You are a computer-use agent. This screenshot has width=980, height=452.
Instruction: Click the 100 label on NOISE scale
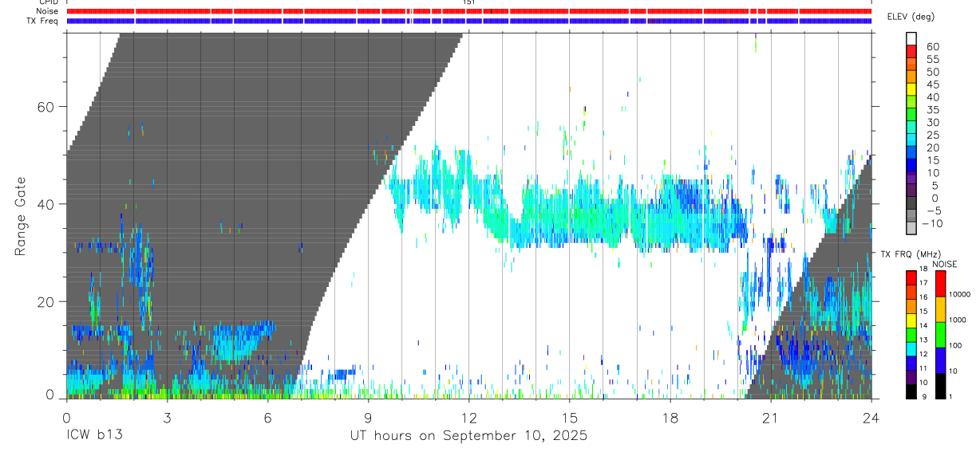click(954, 346)
